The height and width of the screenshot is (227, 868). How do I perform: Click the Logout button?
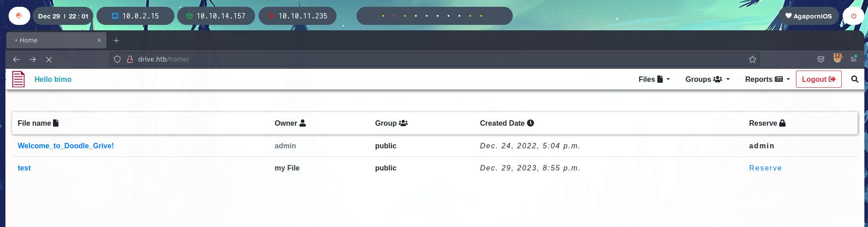(x=818, y=79)
